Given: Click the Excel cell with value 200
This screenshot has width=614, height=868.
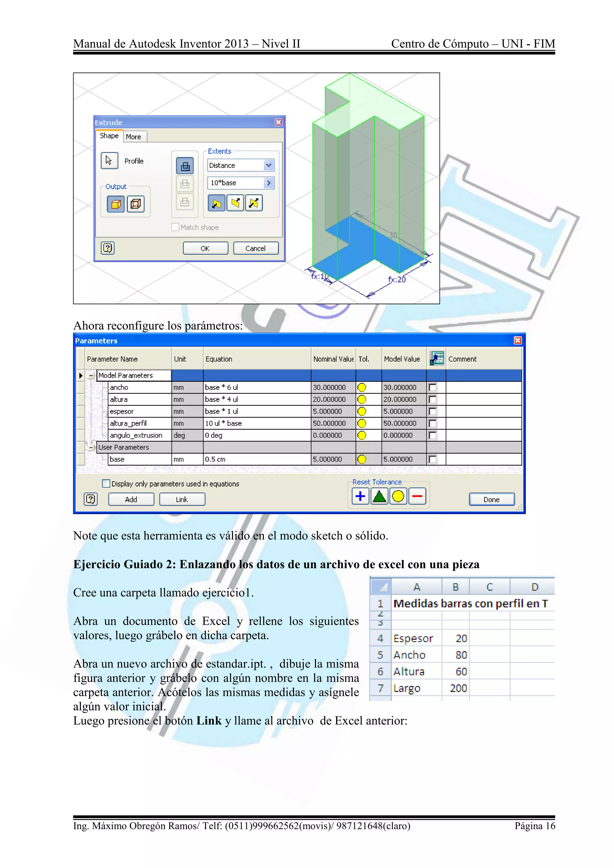Looking at the screenshot, I should 456,688.
